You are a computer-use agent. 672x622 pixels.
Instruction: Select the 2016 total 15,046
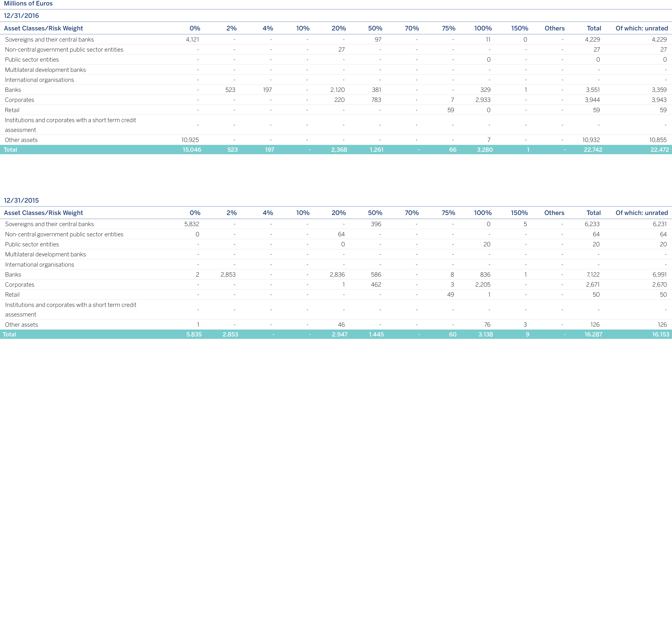pyautogui.click(x=192, y=150)
